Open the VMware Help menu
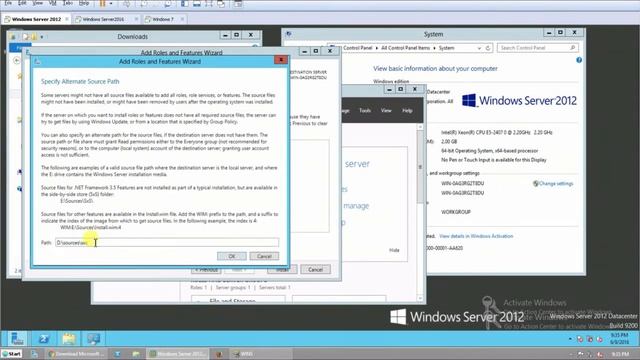The image size is (640, 360). click(84, 3)
